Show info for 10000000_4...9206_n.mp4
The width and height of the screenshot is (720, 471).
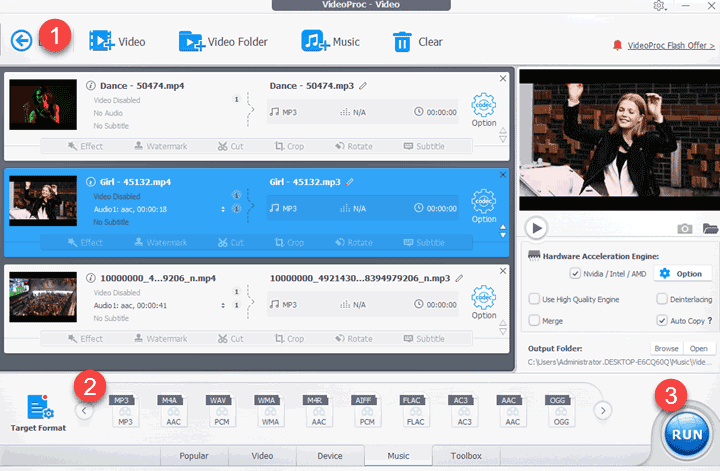point(91,278)
